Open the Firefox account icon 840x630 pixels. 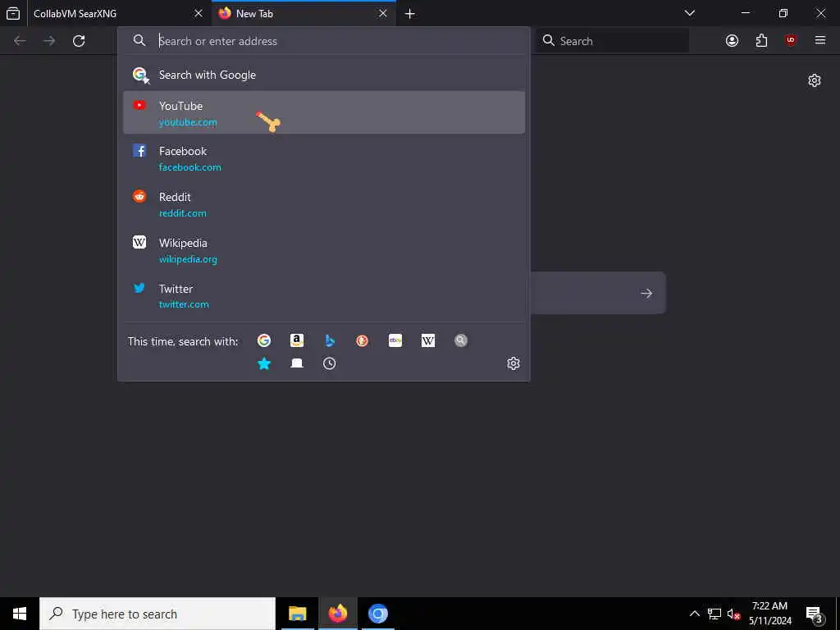point(732,41)
